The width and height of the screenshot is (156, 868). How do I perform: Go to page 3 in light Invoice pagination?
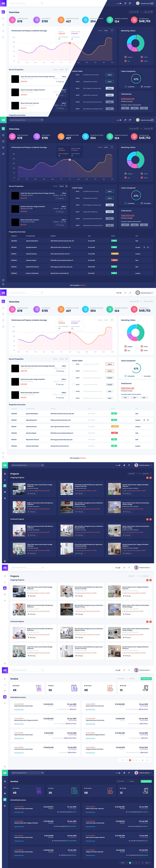tap(133, 760)
